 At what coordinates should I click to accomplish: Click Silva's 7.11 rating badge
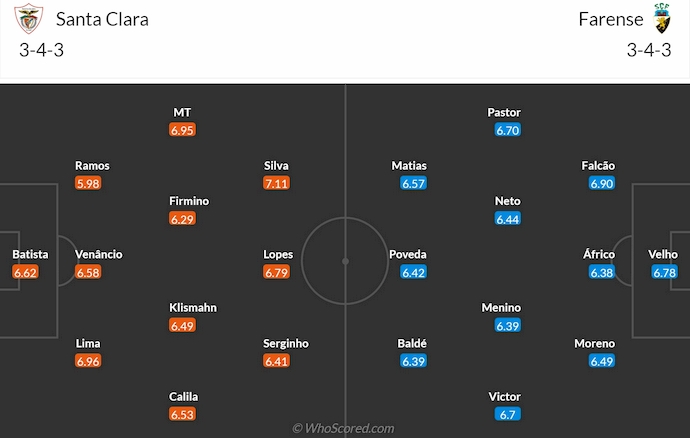(x=277, y=183)
